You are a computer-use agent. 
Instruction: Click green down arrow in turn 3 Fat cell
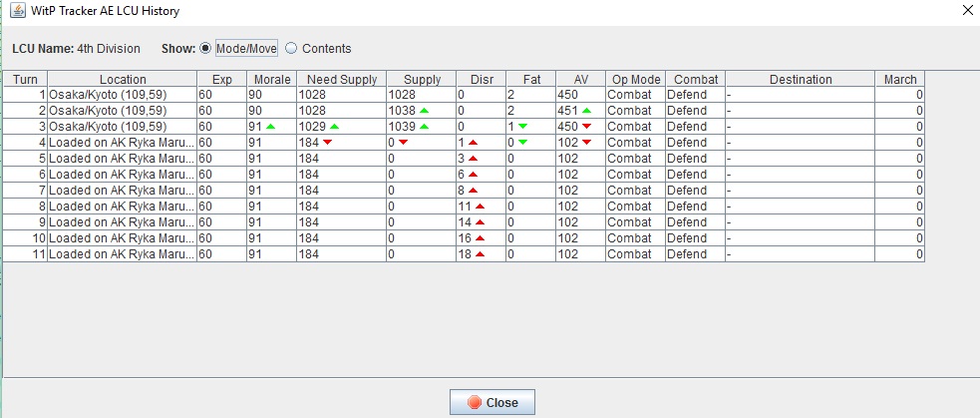522,127
